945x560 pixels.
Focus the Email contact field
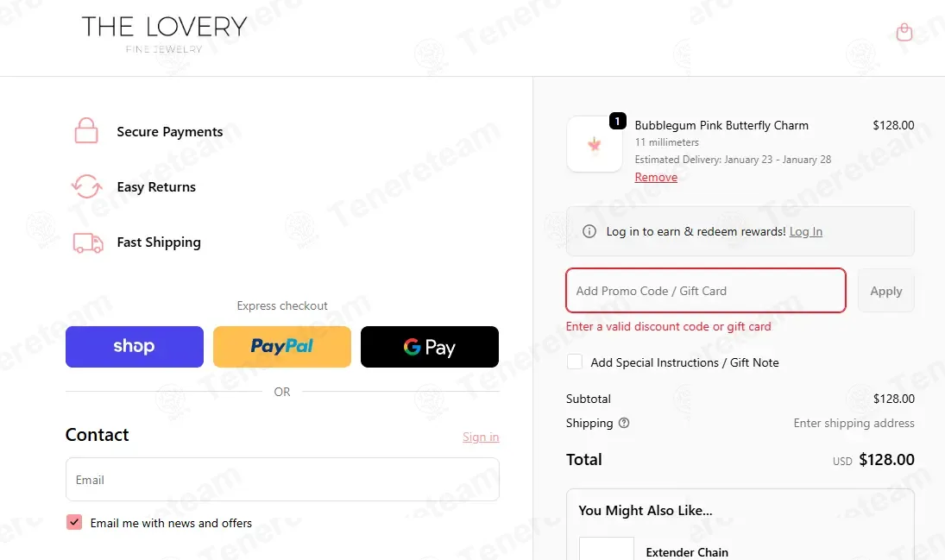click(283, 479)
